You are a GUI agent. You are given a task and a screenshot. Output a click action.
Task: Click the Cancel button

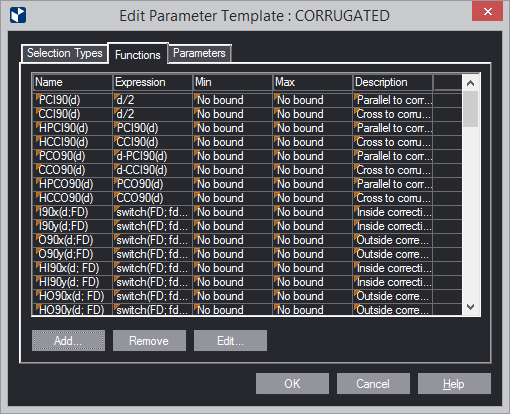tap(373, 384)
